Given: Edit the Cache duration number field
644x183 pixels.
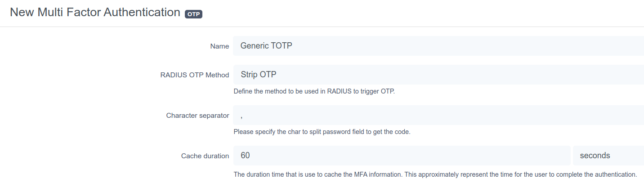Looking at the screenshot, I should 402,156.
